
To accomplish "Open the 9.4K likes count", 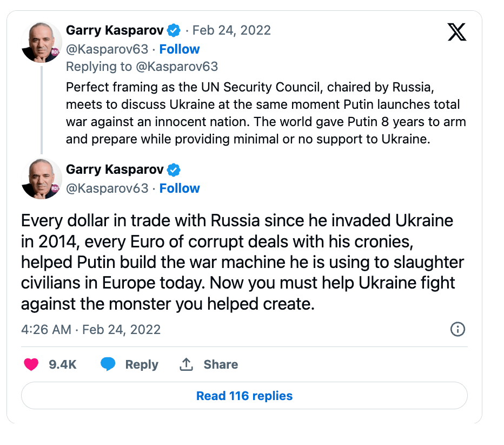I will (63, 364).
